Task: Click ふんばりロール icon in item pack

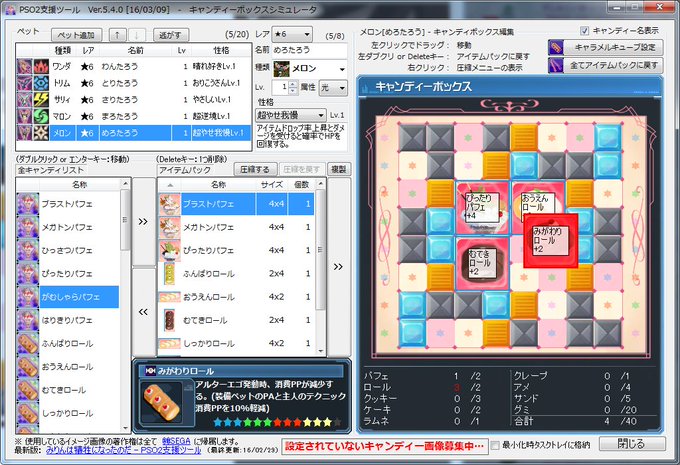Action: (x=170, y=274)
